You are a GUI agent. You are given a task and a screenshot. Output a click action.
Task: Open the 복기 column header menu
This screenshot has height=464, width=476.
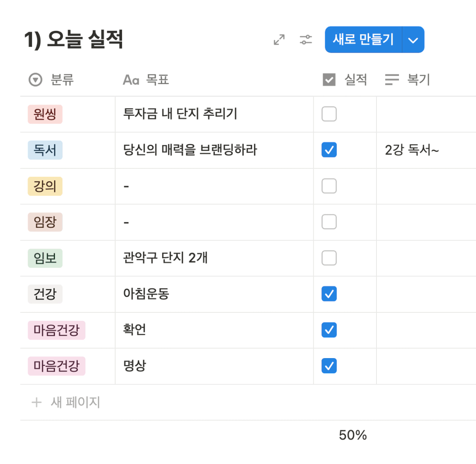tap(418, 80)
